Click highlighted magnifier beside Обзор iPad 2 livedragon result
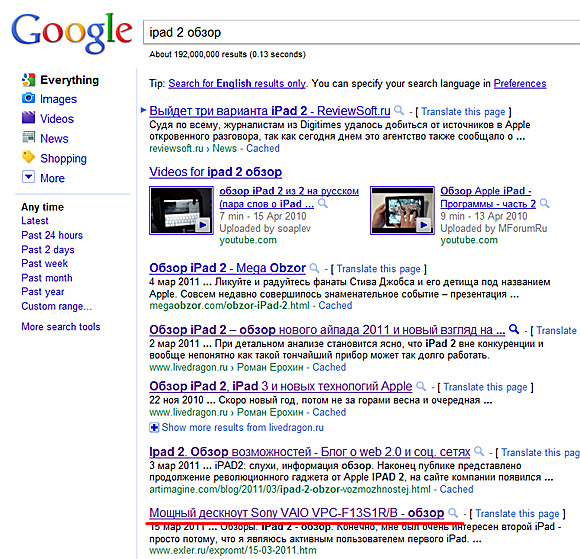Screen dimensions: 580x559 [x=514, y=329]
